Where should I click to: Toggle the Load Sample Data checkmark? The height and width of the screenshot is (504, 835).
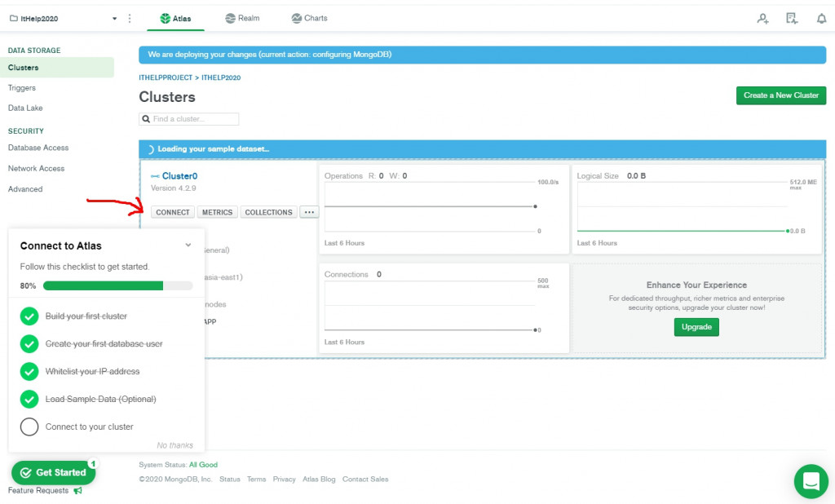point(29,399)
